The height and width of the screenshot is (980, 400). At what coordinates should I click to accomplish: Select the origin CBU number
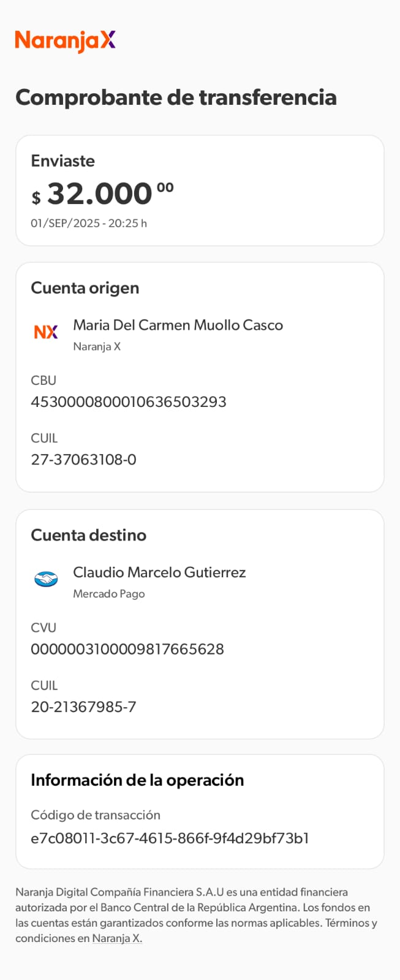(129, 402)
